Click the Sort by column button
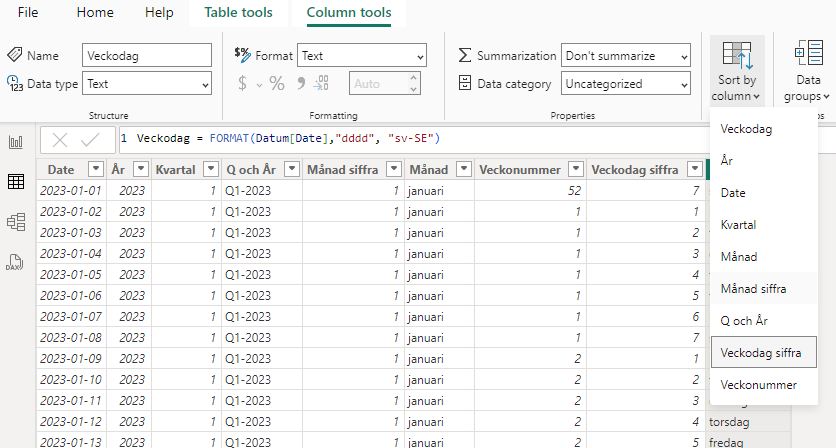 click(737, 71)
